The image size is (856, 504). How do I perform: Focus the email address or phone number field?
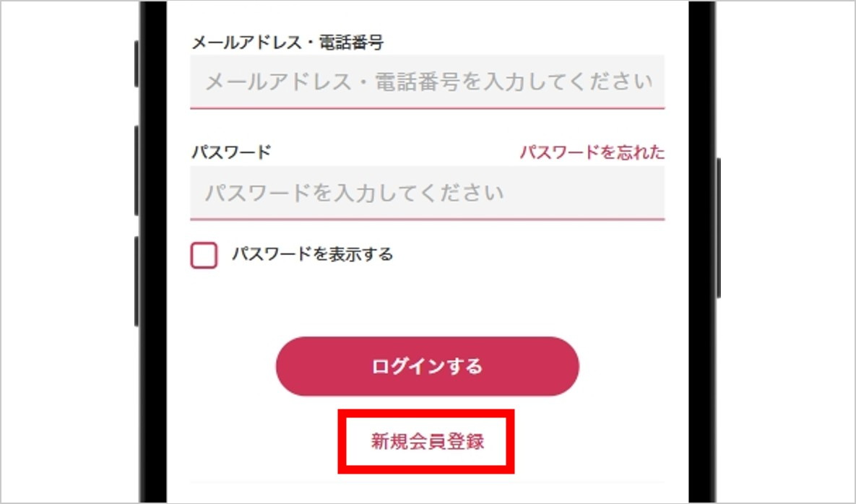(427, 81)
